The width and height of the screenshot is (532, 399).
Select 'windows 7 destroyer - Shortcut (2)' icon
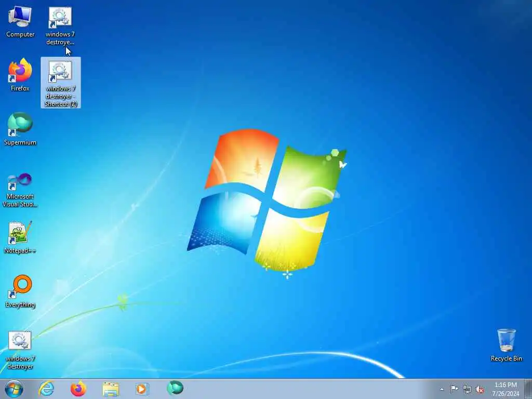pos(61,83)
